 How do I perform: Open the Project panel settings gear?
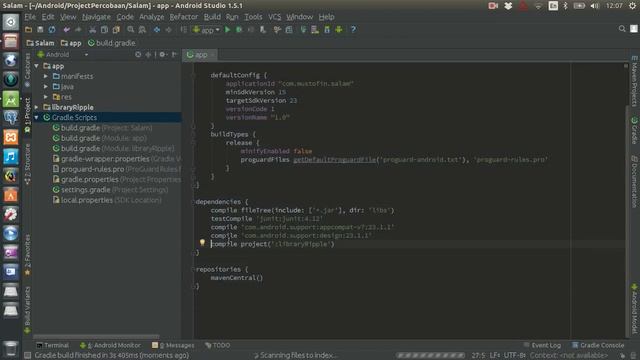click(x=163, y=55)
